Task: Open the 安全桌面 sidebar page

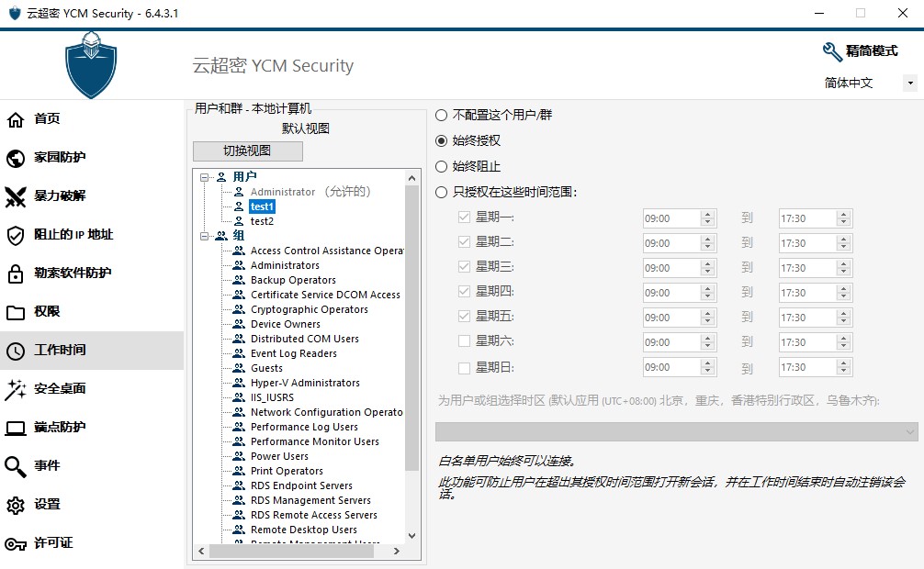Action: 91,389
